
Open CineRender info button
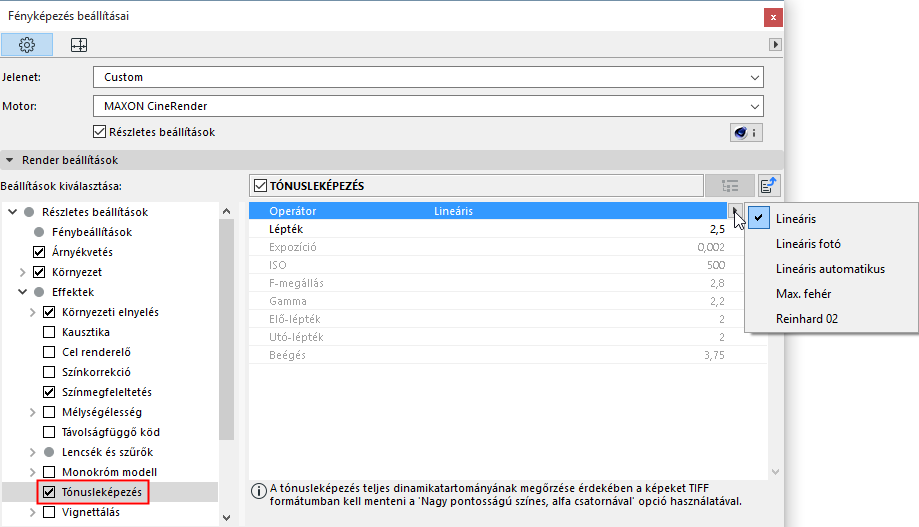coord(746,133)
